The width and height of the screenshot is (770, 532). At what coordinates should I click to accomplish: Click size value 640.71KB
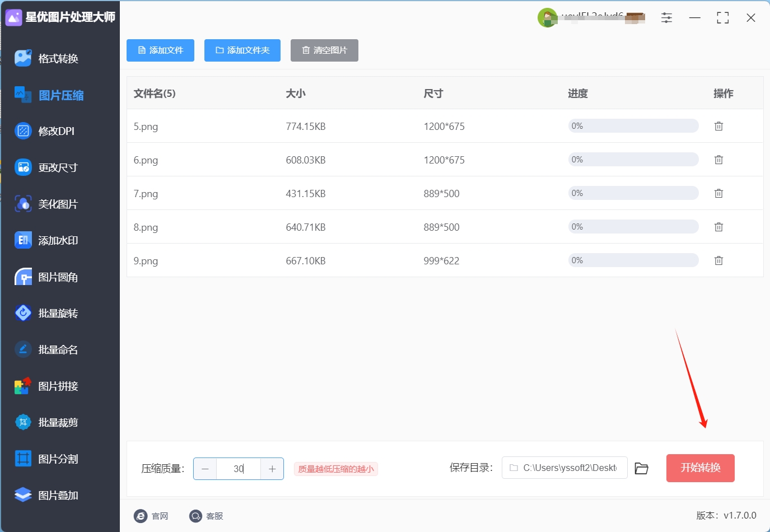tap(306, 227)
